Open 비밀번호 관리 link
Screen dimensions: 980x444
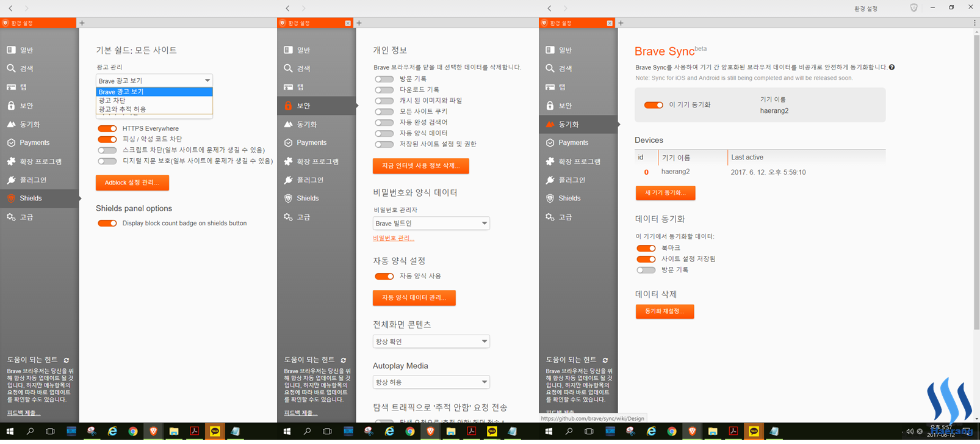394,238
